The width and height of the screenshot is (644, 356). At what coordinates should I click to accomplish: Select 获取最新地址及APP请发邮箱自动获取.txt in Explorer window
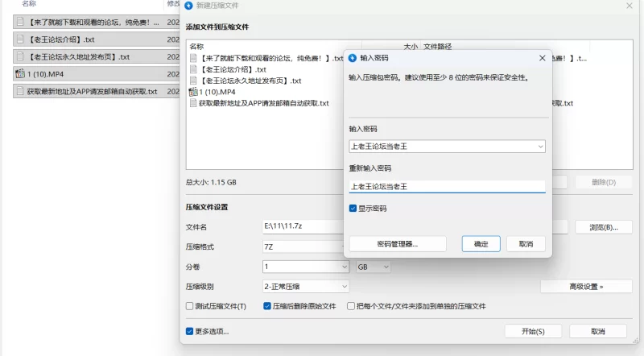(x=97, y=91)
